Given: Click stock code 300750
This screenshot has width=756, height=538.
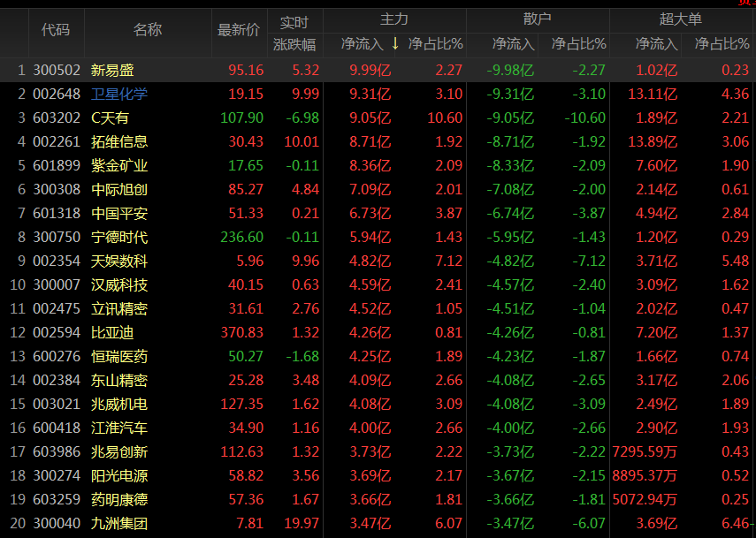Looking at the screenshot, I should (x=57, y=237).
